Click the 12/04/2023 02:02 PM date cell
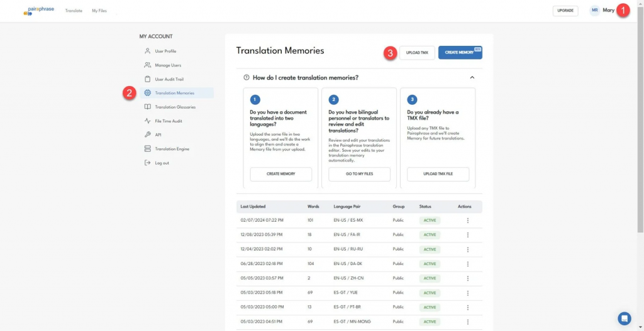644x331 pixels. pos(262,249)
